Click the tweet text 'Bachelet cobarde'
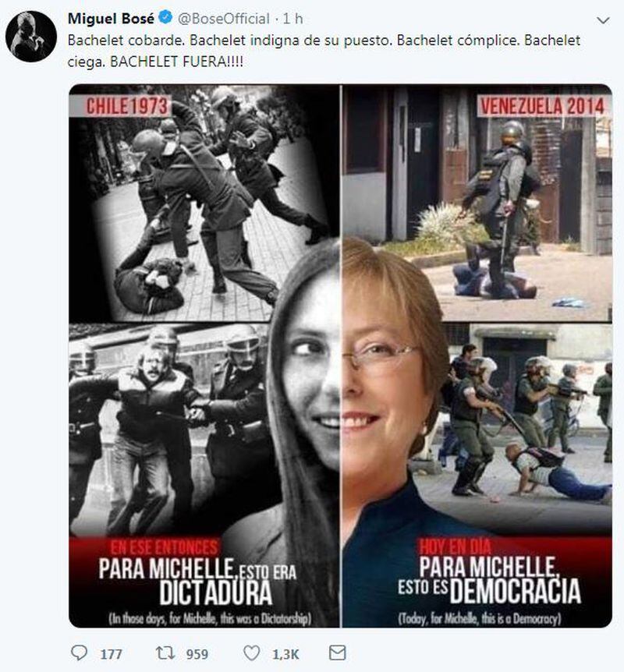This screenshot has width=624, height=672. coord(126,41)
